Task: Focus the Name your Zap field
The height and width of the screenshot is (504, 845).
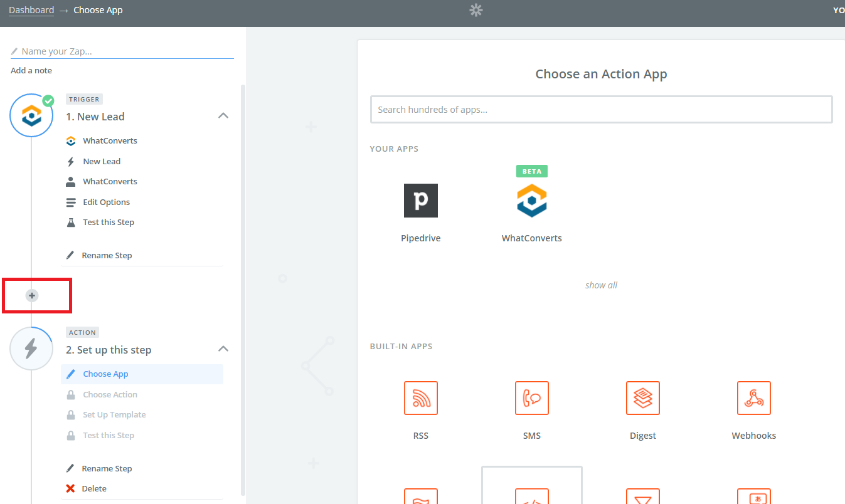Action: [122, 51]
